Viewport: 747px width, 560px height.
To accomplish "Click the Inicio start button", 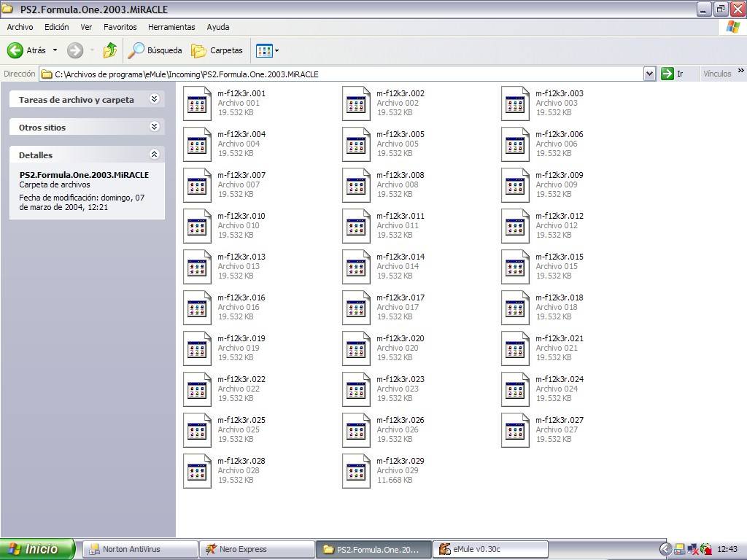I will (37, 549).
